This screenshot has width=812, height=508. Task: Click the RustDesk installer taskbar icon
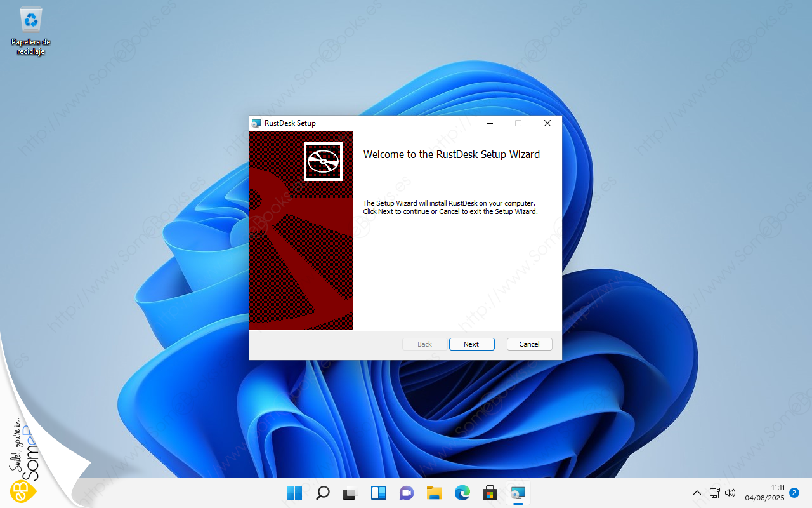coord(518,493)
